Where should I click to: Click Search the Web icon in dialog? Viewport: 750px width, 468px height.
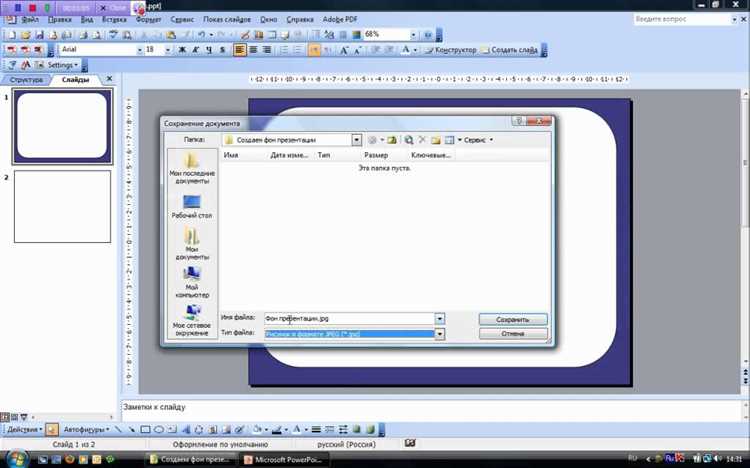click(408, 140)
